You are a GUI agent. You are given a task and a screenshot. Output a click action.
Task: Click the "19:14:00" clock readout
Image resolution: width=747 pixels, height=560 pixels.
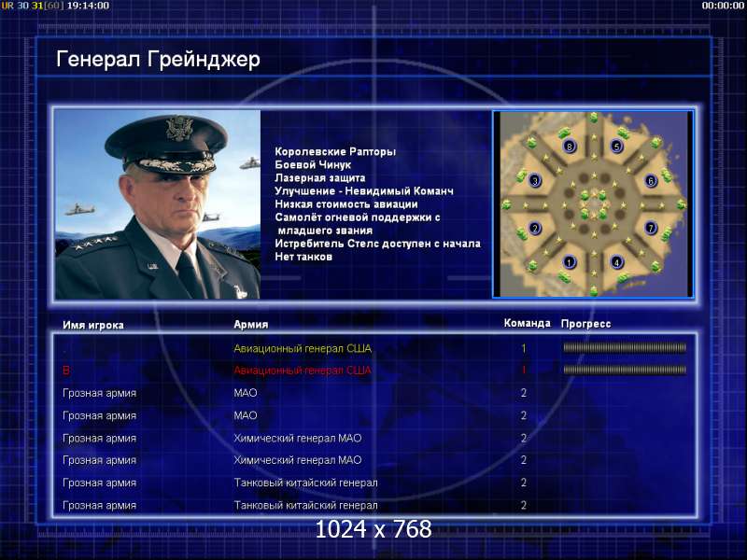[x=88, y=6]
